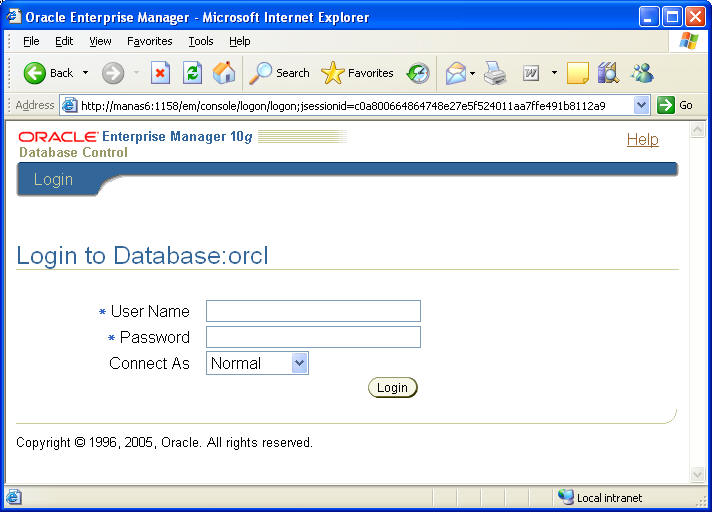Open the Favorites menu

[149, 41]
